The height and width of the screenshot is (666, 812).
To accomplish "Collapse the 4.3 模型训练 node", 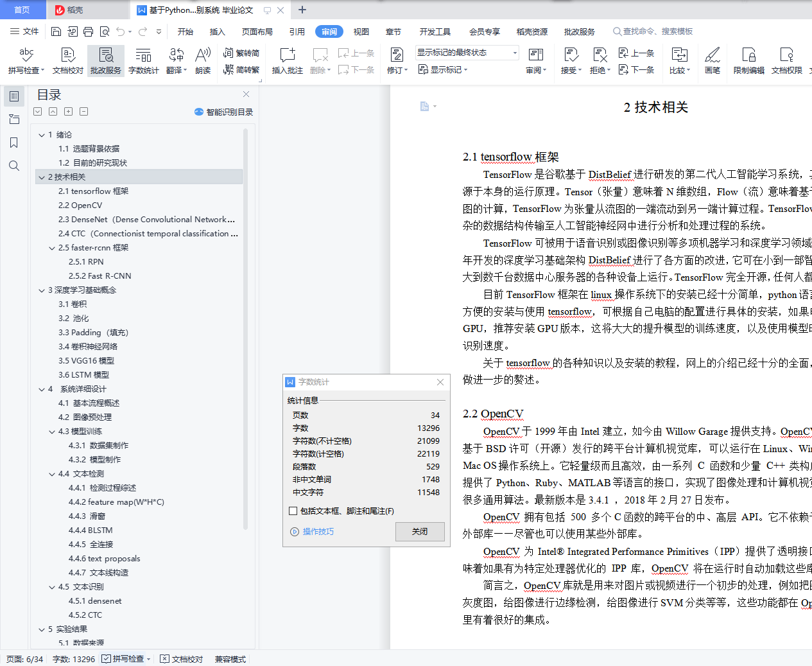I will pos(52,432).
